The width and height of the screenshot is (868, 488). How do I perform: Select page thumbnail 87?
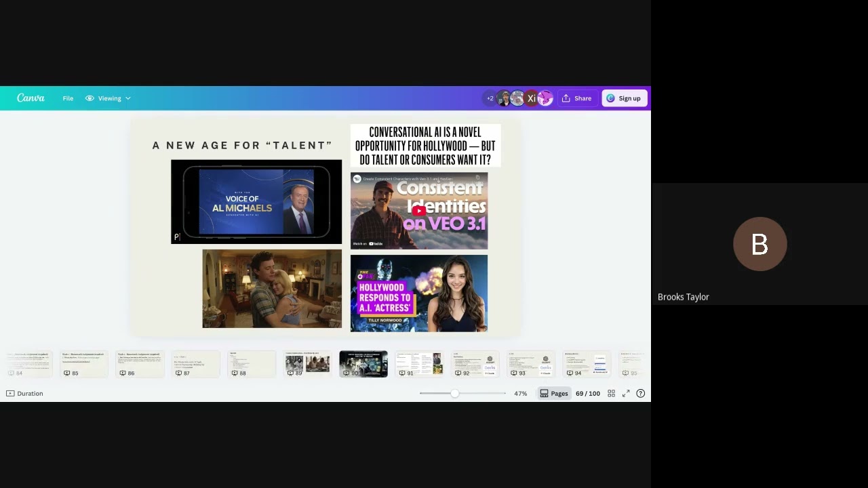pyautogui.click(x=195, y=364)
